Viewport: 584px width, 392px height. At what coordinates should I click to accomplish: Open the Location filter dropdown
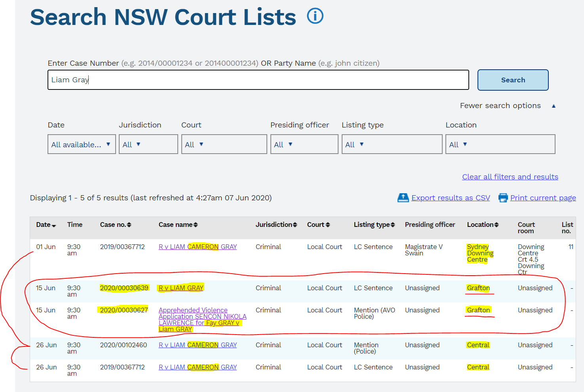pyautogui.click(x=500, y=144)
